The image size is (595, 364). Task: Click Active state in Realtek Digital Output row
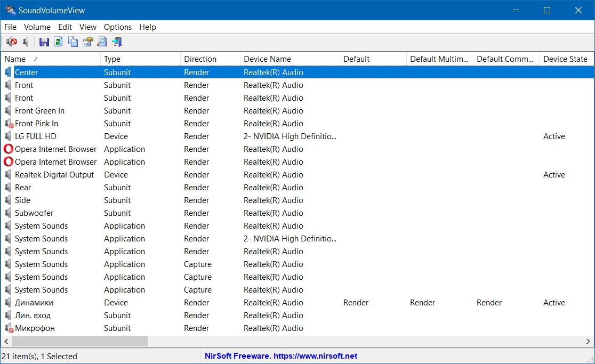[x=554, y=175]
